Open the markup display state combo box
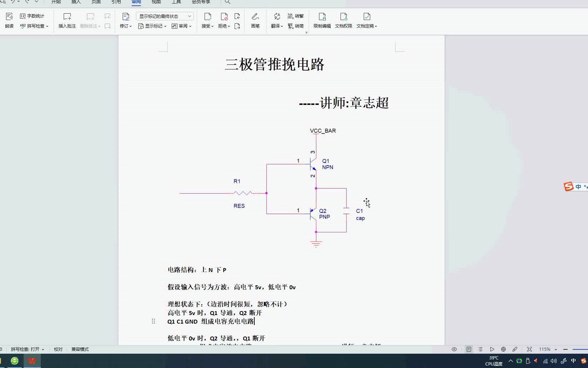The image size is (588, 368). (165, 16)
